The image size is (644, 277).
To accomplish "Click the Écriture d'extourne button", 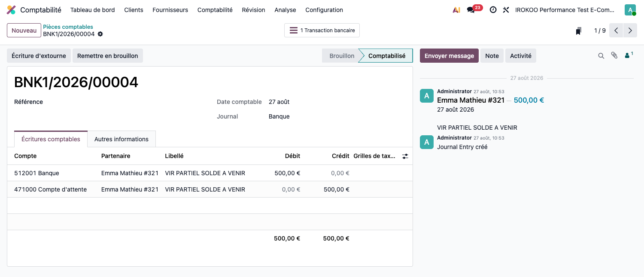I will coord(39,56).
